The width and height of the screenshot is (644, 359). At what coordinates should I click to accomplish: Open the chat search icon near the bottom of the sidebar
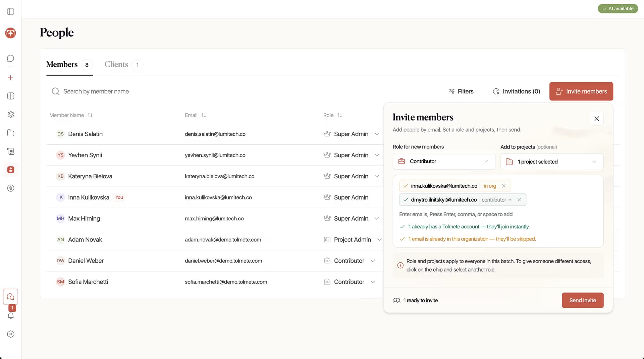(11, 297)
